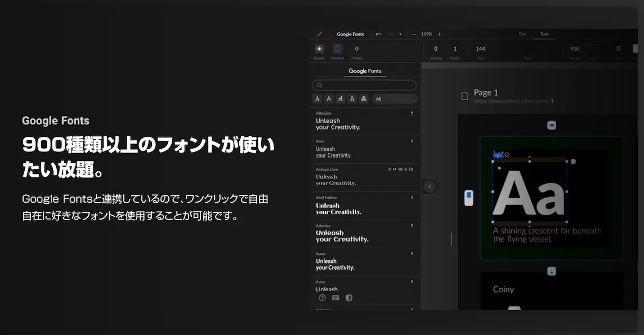Filter fonts by serif style
This screenshot has width=644, height=335.
click(317, 99)
